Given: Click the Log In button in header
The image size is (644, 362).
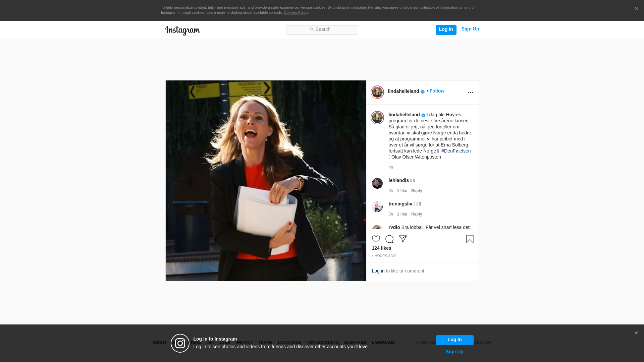Looking at the screenshot, I should [446, 29].
